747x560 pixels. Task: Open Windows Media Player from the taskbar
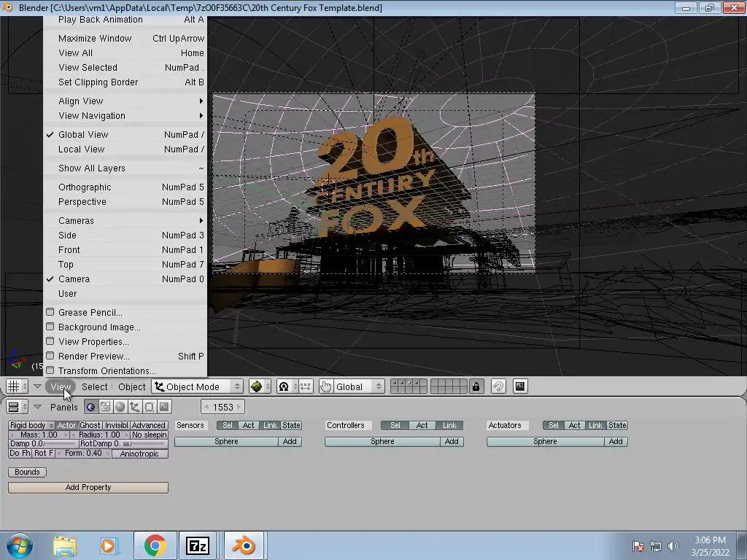tap(108, 546)
